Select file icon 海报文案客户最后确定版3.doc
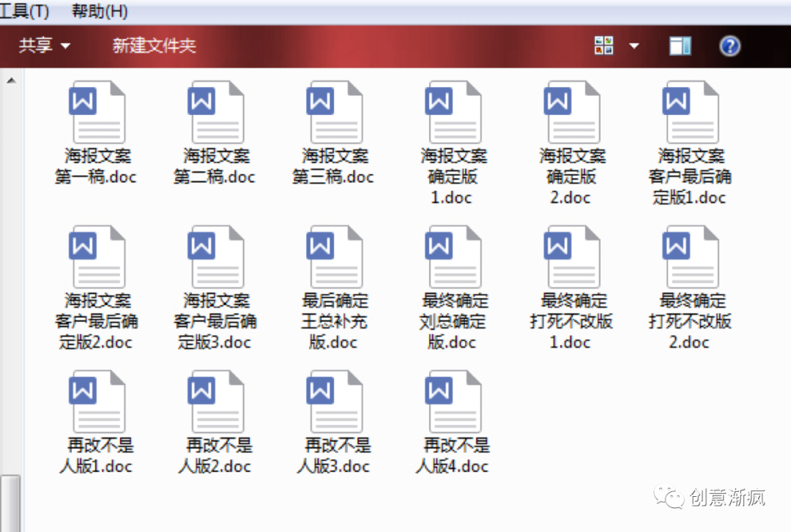The image size is (791, 532). click(216, 257)
